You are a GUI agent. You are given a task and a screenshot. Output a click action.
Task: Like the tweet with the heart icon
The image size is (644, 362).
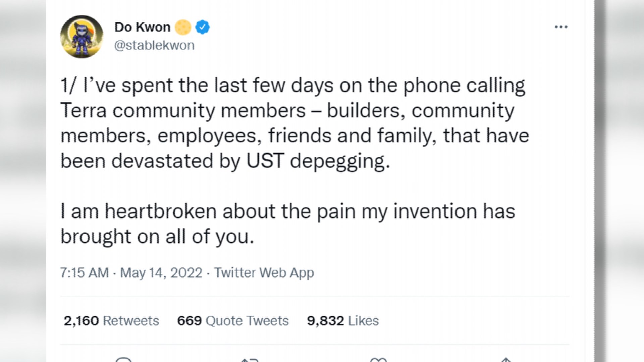pos(378,360)
